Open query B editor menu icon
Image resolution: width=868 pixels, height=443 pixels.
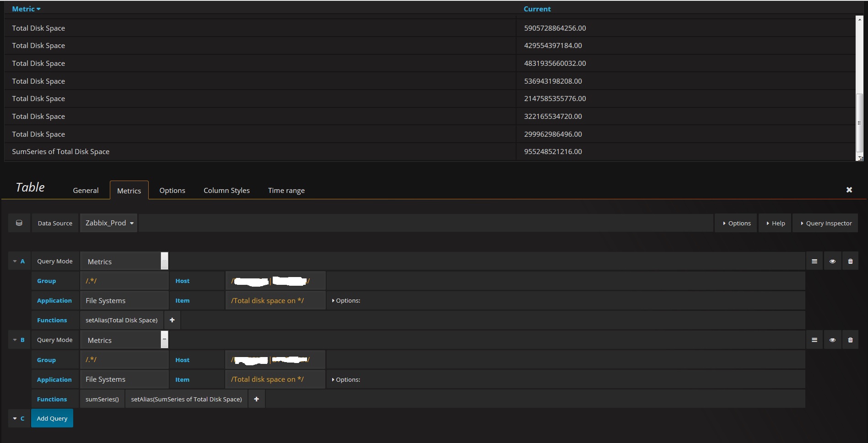(814, 340)
